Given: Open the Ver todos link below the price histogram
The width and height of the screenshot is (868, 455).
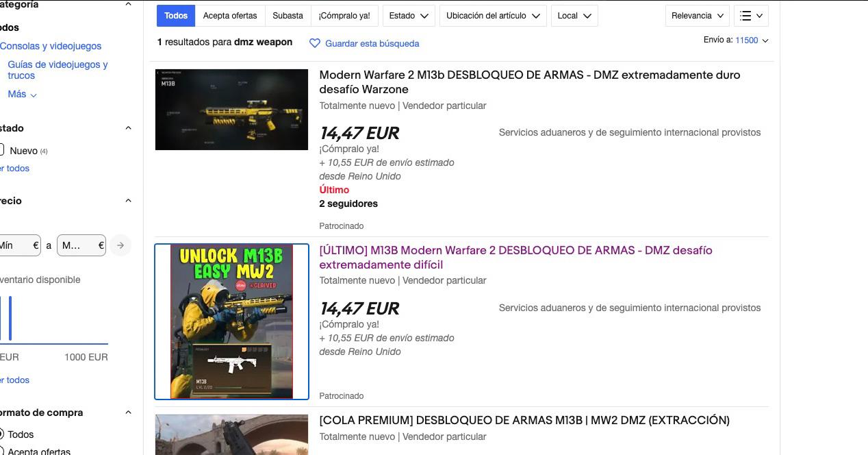Looking at the screenshot, I should coord(15,380).
